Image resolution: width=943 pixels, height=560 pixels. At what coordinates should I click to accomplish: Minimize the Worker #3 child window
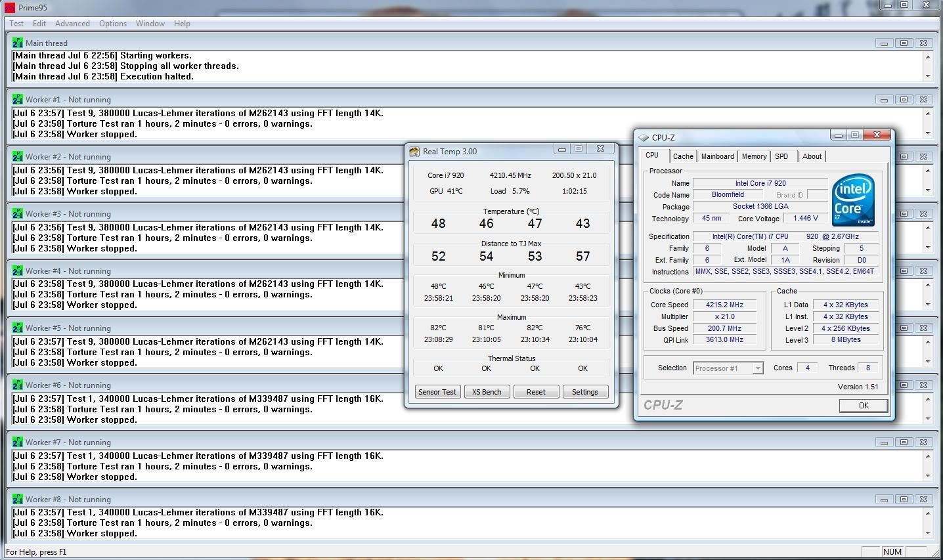tap(884, 214)
